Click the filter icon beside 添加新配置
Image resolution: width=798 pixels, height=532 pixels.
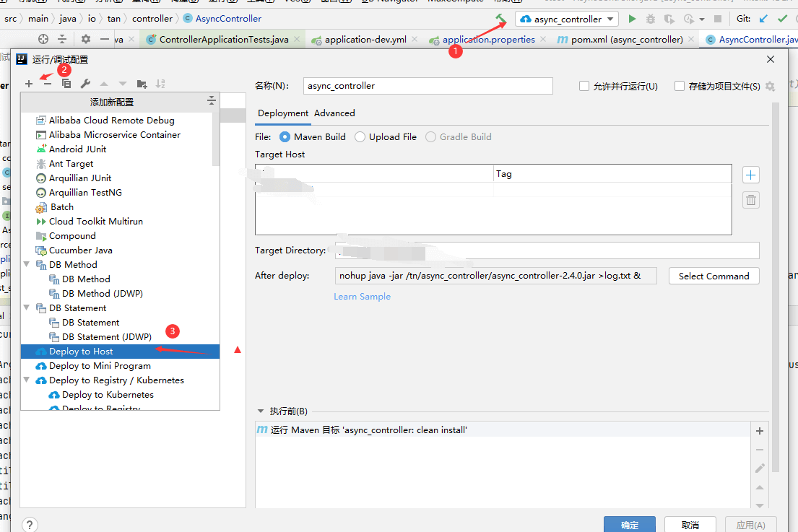coord(211,101)
